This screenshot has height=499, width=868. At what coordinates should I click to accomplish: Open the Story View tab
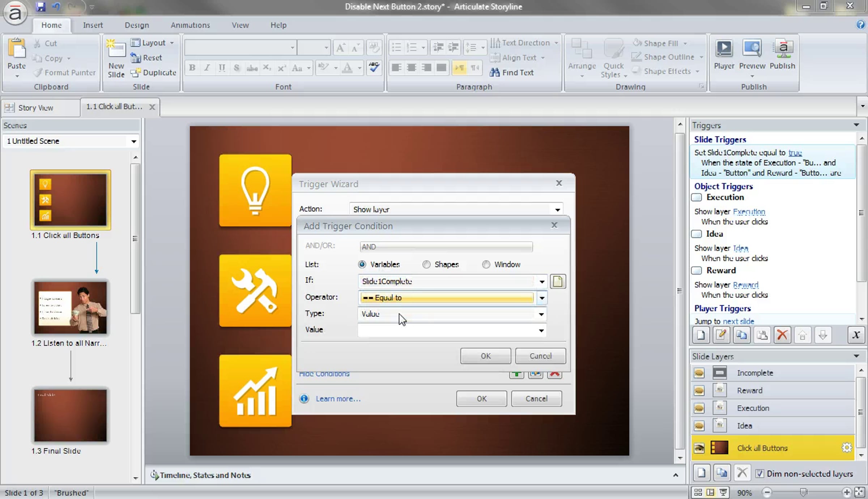pyautogui.click(x=35, y=108)
